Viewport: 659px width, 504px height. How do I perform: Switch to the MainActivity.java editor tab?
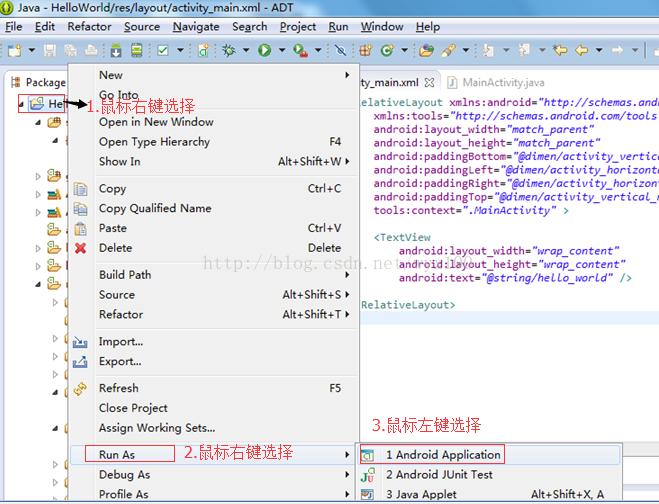[x=496, y=82]
